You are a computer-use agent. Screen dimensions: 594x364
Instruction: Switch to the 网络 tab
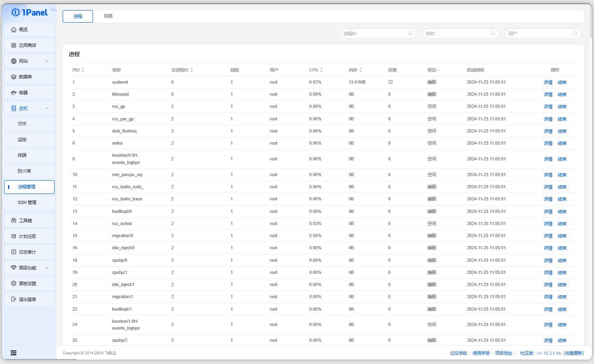pyautogui.click(x=108, y=16)
